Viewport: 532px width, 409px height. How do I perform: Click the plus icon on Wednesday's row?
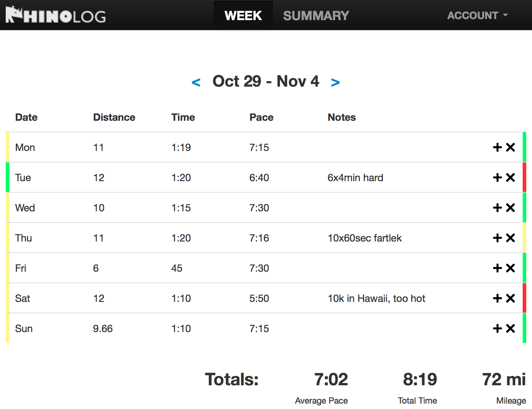tap(497, 208)
